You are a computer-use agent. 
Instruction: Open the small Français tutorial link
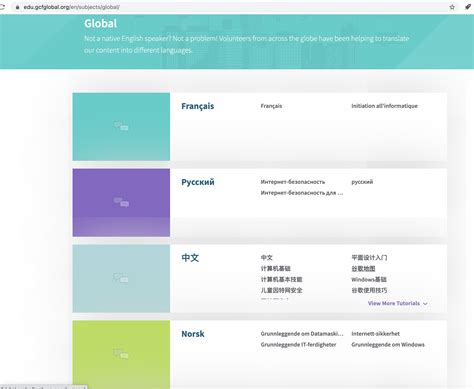pyautogui.click(x=271, y=106)
